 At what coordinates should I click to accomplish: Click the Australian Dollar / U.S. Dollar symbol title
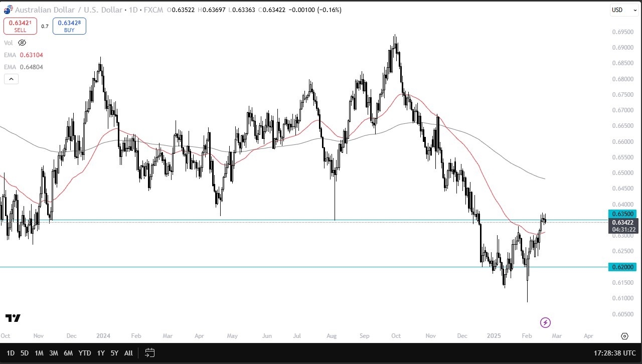click(x=68, y=10)
